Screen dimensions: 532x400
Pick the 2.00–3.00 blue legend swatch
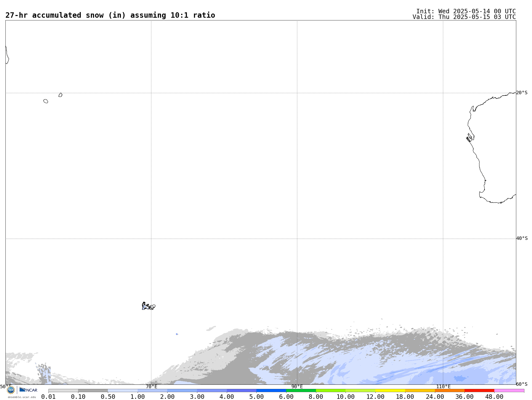coord(182,391)
